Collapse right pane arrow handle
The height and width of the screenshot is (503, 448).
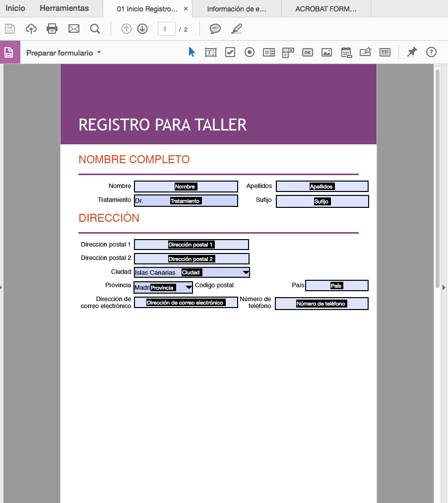pos(444,287)
